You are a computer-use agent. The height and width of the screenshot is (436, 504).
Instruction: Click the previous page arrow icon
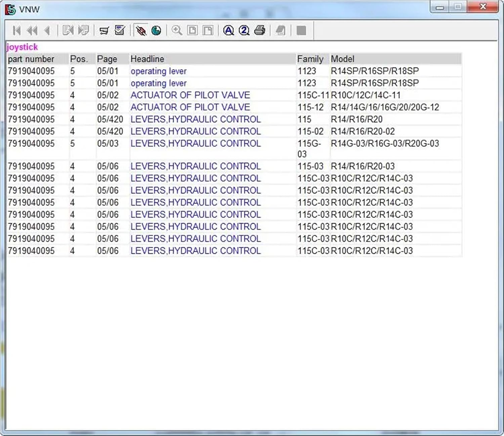point(47,31)
